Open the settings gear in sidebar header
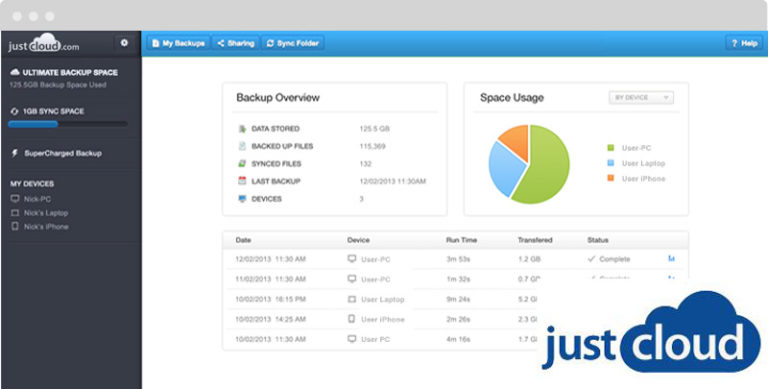Image resolution: width=768 pixels, height=389 pixels. pos(124,43)
